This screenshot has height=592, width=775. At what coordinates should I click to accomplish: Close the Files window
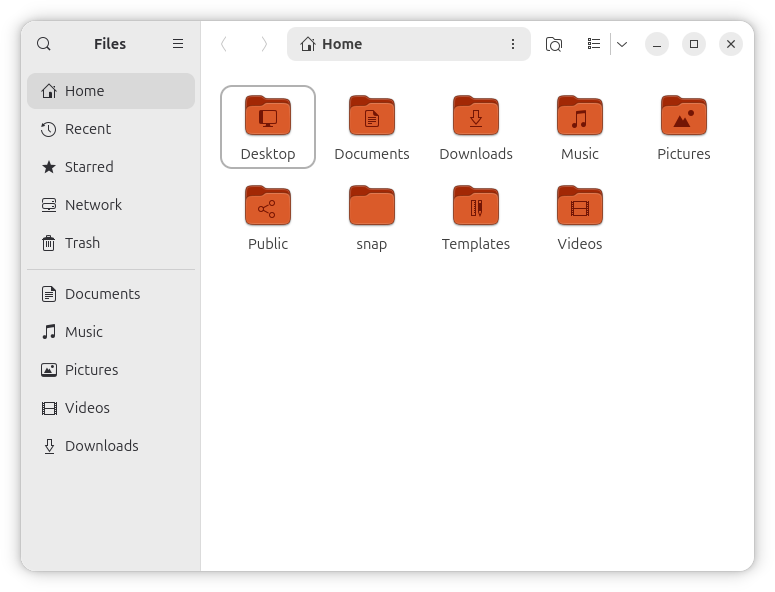pyautogui.click(x=731, y=44)
